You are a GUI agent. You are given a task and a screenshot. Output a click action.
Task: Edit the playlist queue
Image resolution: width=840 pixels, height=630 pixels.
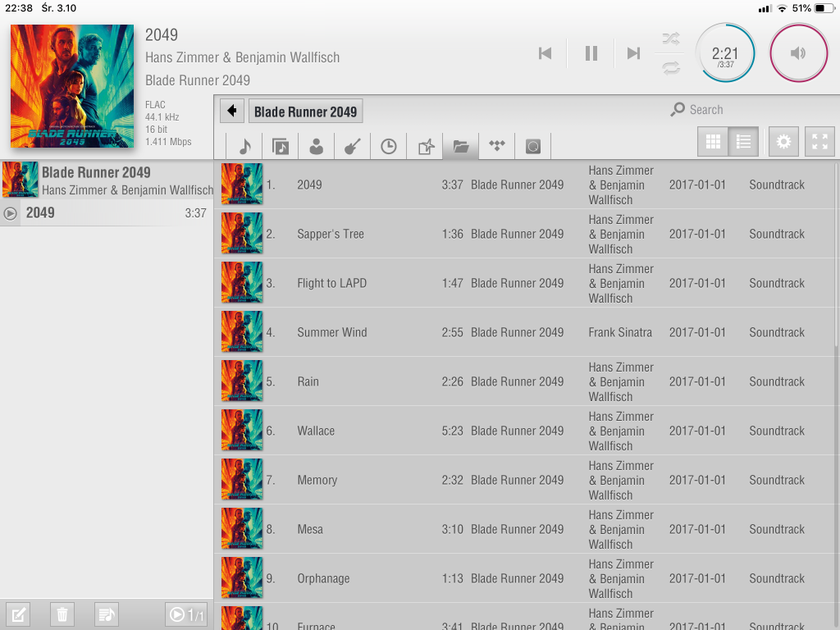(x=18, y=614)
